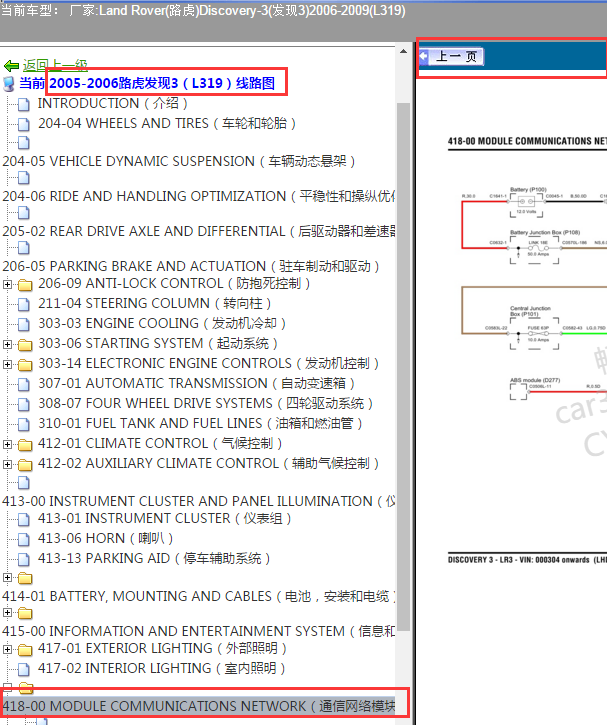This screenshot has width=607, height=725.
Task: Select 415-00 INFORMATION AND ENTERTAINMENT SYSTEM
Action: tap(199, 632)
